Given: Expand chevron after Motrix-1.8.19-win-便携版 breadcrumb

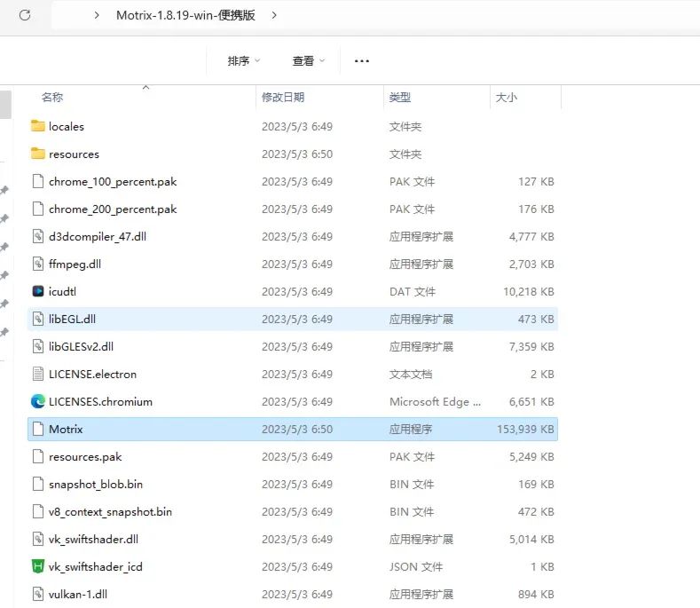Looking at the screenshot, I should (x=274, y=15).
